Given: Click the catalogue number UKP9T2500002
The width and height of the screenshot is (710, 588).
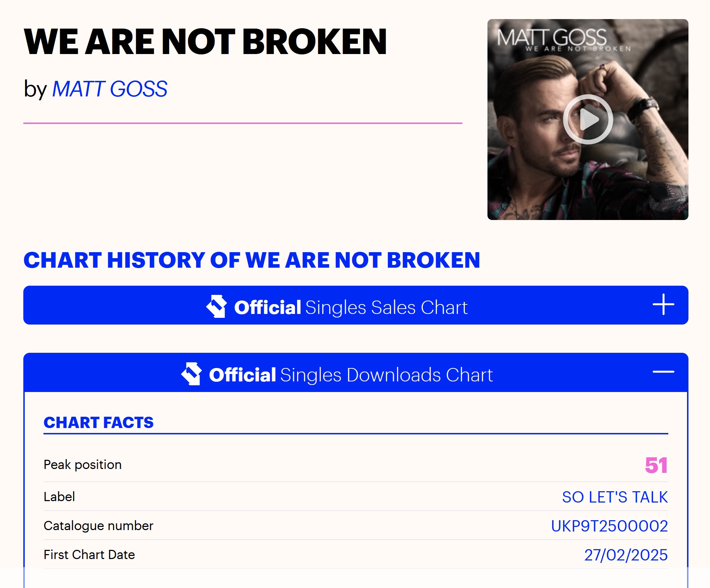Looking at the screenshot, I should (x=609, y=526).
